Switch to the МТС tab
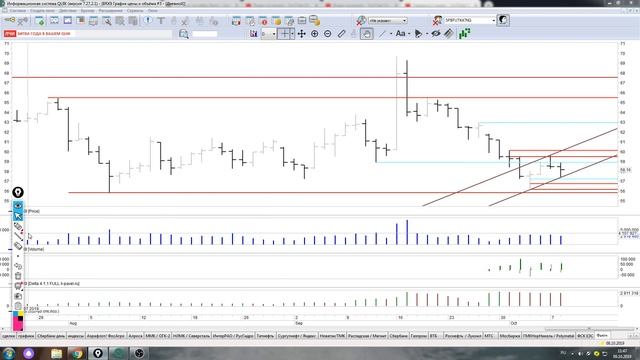The height and width of the screenshot is (360, 640). tap(489, 336)
